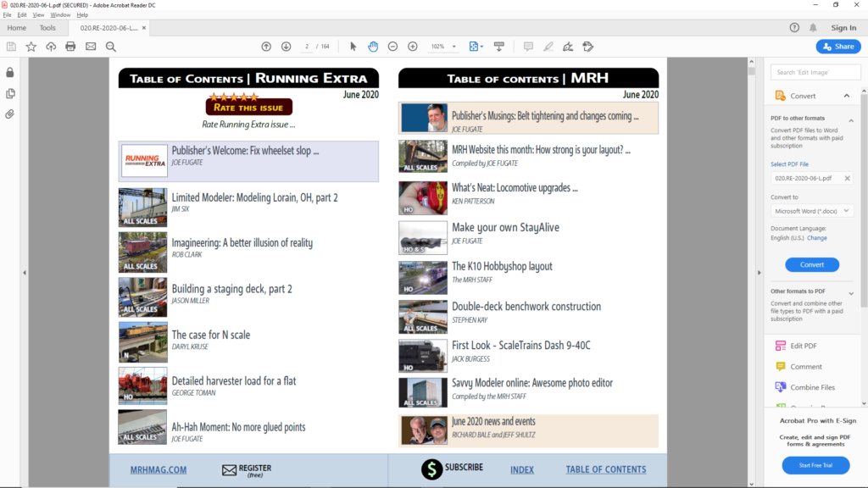Click Change document language link

pyautogui.click(x=817, y=238)
